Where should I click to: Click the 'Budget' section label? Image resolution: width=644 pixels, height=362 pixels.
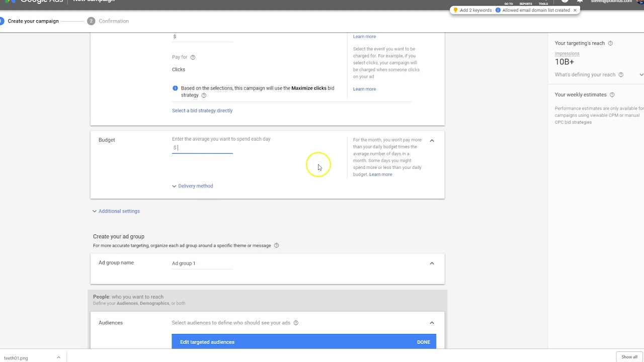coord(107,140)
